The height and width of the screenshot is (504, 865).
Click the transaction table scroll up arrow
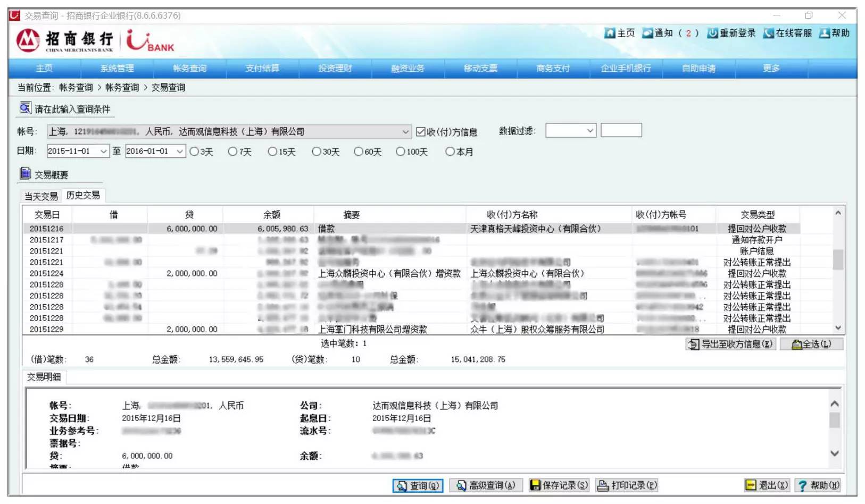(x=838, y=213)
